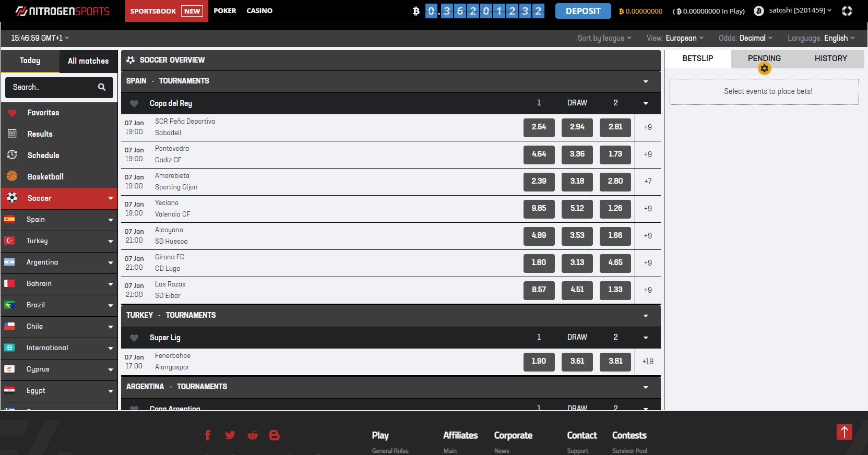
Task: Select draw odds 3.36 Pontevedra match
Action: coord(577,154)
